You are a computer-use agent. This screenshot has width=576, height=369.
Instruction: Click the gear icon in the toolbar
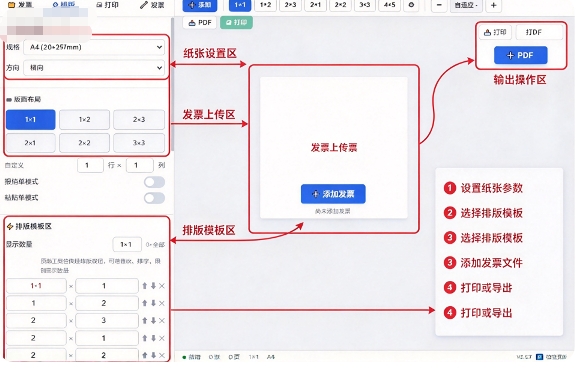(411, 5)
